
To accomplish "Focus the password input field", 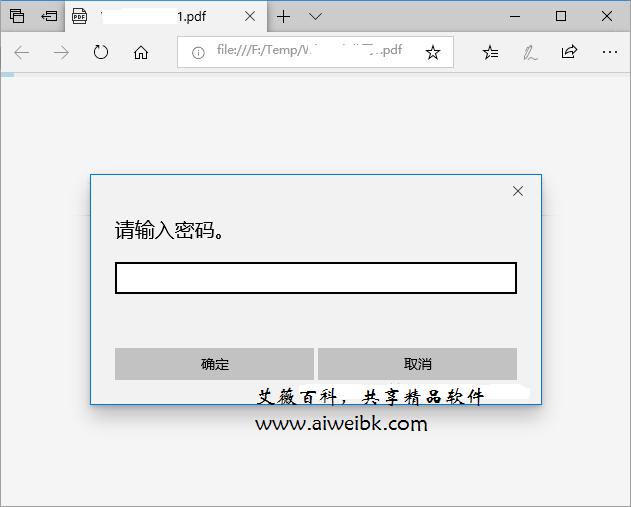I will coord(316,278).
